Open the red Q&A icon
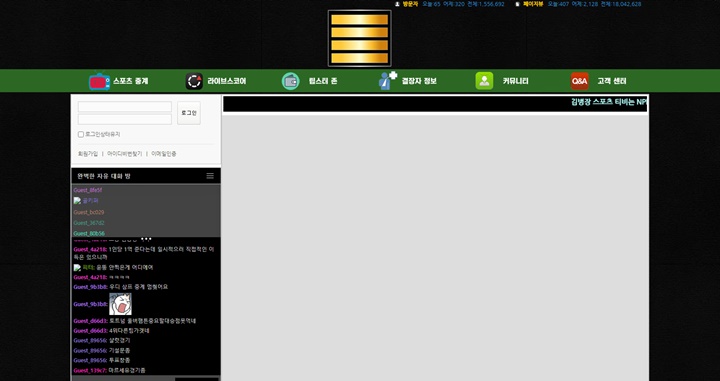The height and width of the screenshot is (381, 720). [579, 81]
